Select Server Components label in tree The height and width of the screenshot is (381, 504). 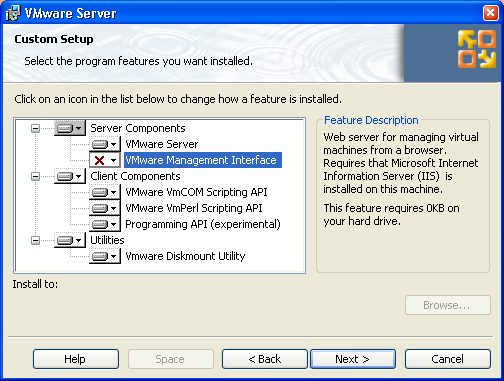point(138,128)
